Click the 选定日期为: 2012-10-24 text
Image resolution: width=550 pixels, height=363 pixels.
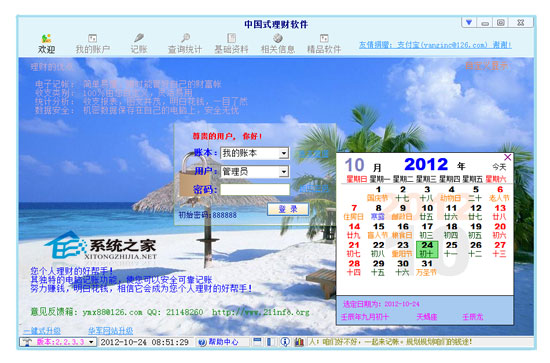tap(381, 304)
